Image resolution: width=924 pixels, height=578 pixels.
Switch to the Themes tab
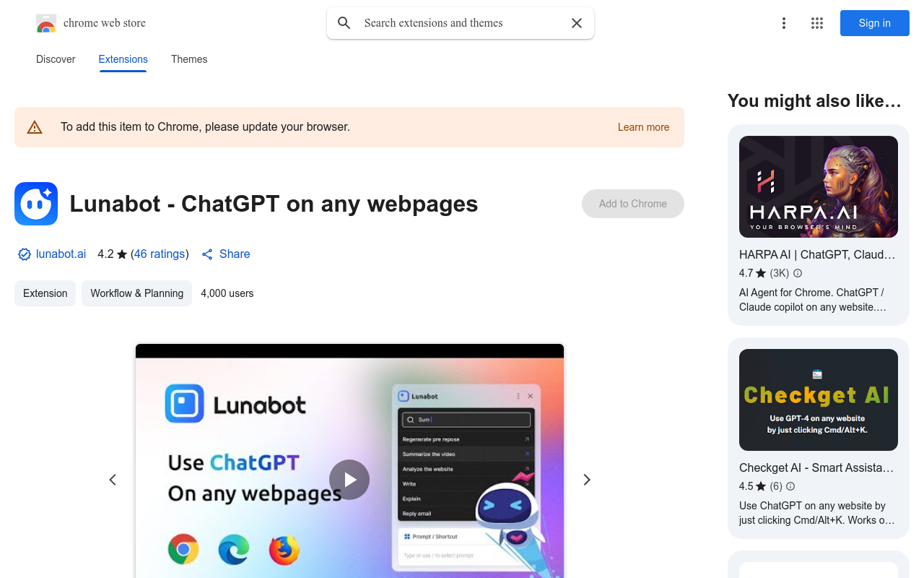coord(189,59)
